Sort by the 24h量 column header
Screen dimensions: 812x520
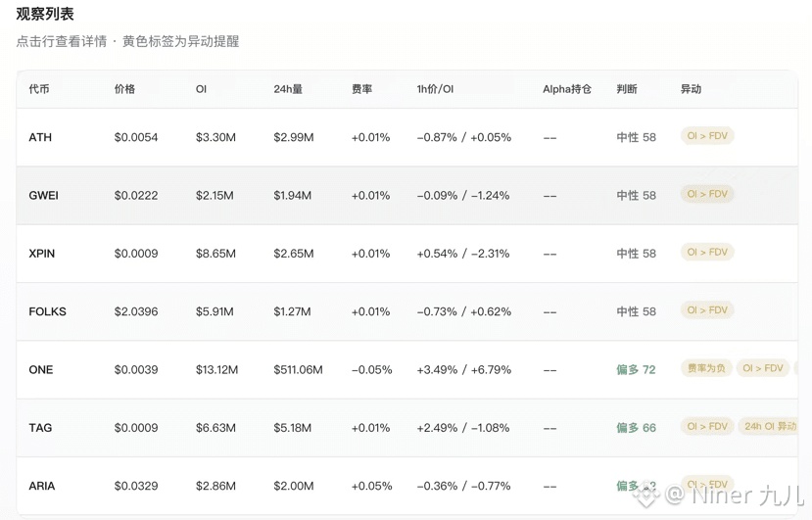click(288, 89)
